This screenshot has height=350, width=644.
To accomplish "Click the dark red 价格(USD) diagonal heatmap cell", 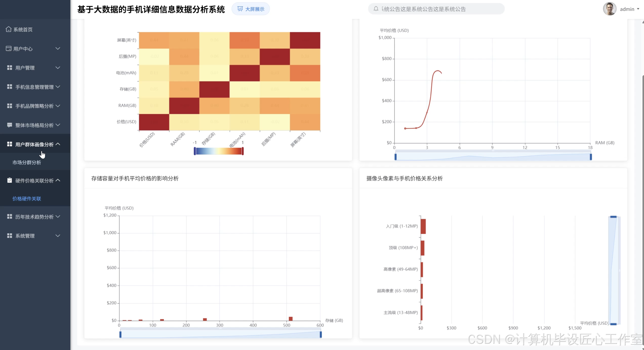I will pyautogui.click(x=154, y=122).
